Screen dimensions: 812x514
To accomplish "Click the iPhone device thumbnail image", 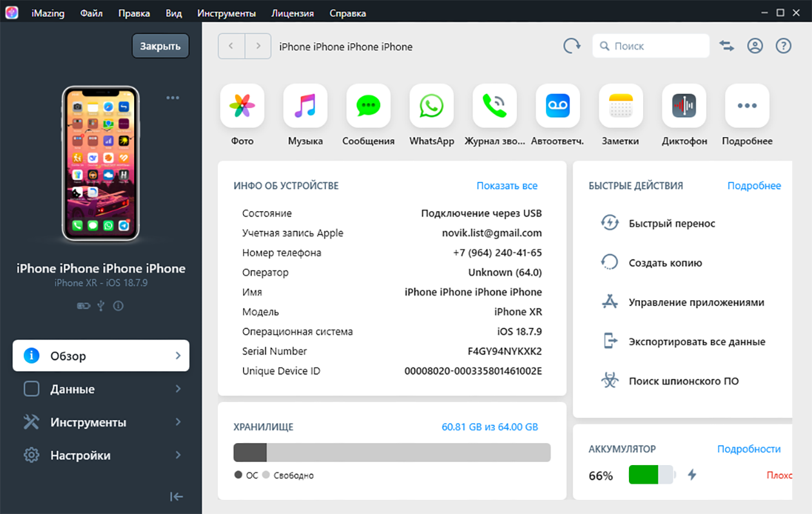I will 101,164.
